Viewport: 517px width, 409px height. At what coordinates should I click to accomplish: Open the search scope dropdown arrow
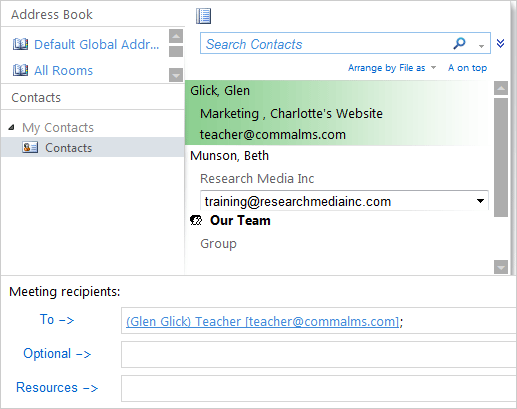[x=481, y=46]
